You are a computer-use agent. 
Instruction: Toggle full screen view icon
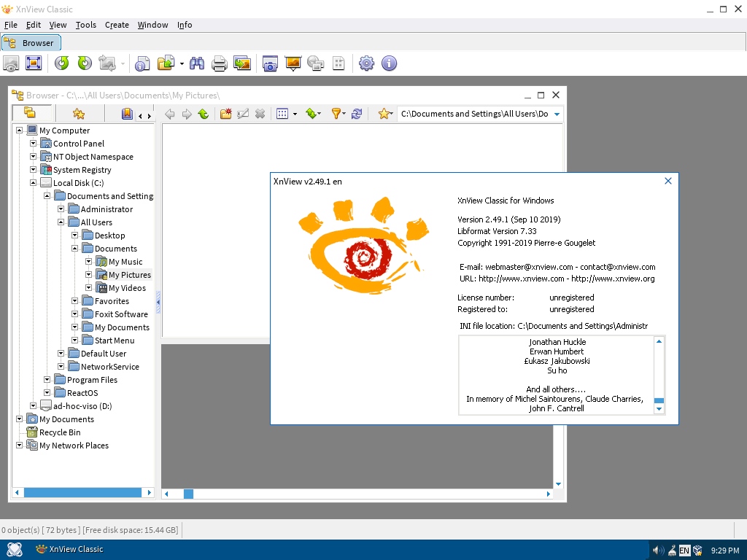click(x=34, y=63)
